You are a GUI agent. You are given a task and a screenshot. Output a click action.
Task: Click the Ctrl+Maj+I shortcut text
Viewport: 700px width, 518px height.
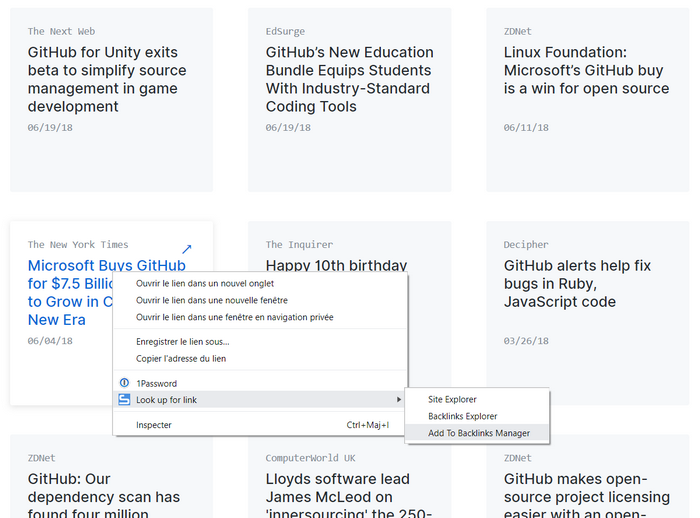tap(368, 425)
